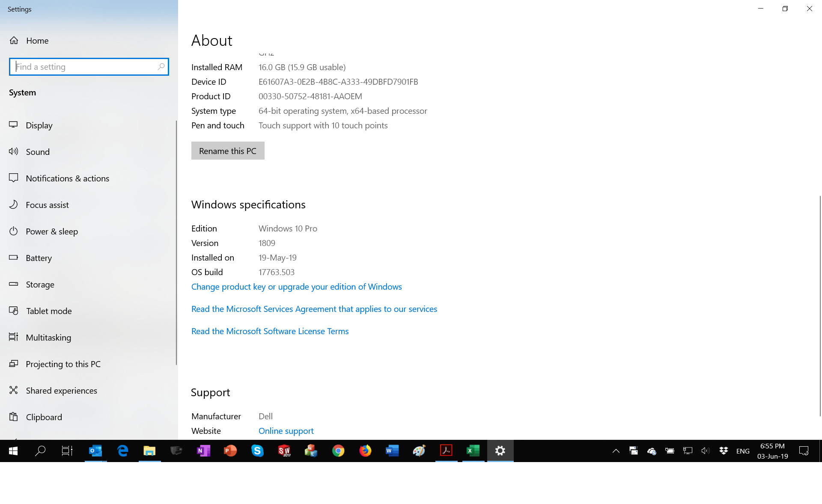Switch to Excel in the taskbar
This screenshot has height=504, width=822.
(473, 451)
